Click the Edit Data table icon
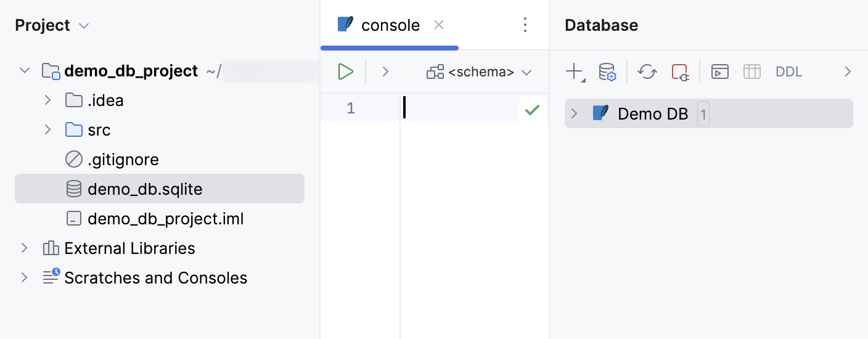The height and width of the screenshot is (339, 868). [751, 71]
